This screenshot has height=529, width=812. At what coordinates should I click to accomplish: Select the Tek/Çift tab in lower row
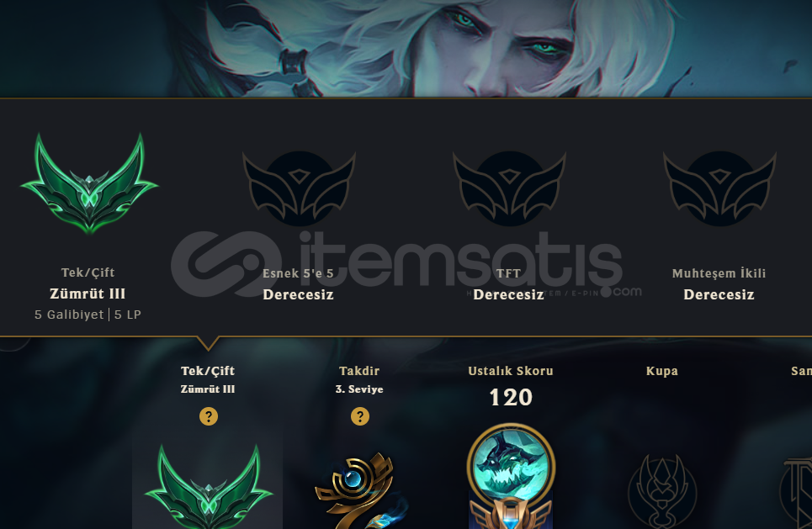pos(208,371)
